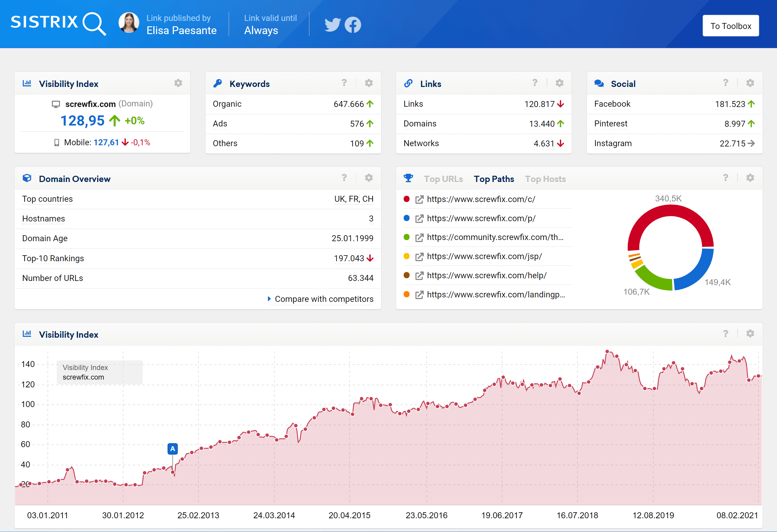Click the Pinterest value 8.997
The width and height of the screenshot is (777, 532).
[735, 124]
